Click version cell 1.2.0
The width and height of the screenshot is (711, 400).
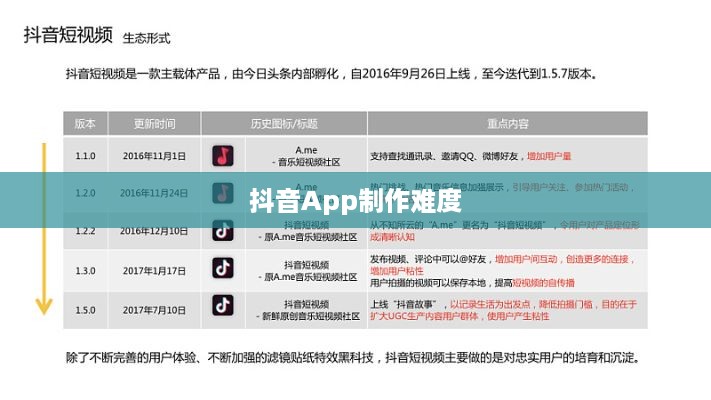click(x=85, y=193)
